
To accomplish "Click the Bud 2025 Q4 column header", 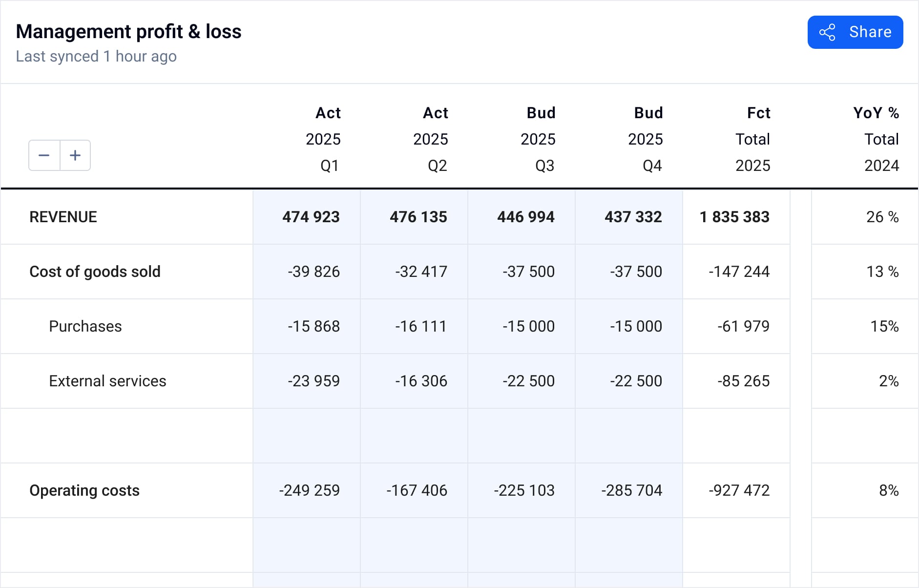I will (x=646, y=139).
